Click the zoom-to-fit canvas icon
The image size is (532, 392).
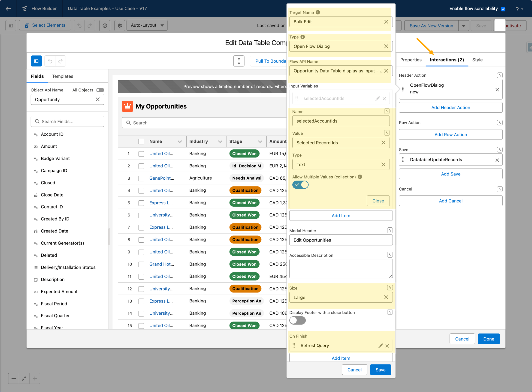[24, 378]
